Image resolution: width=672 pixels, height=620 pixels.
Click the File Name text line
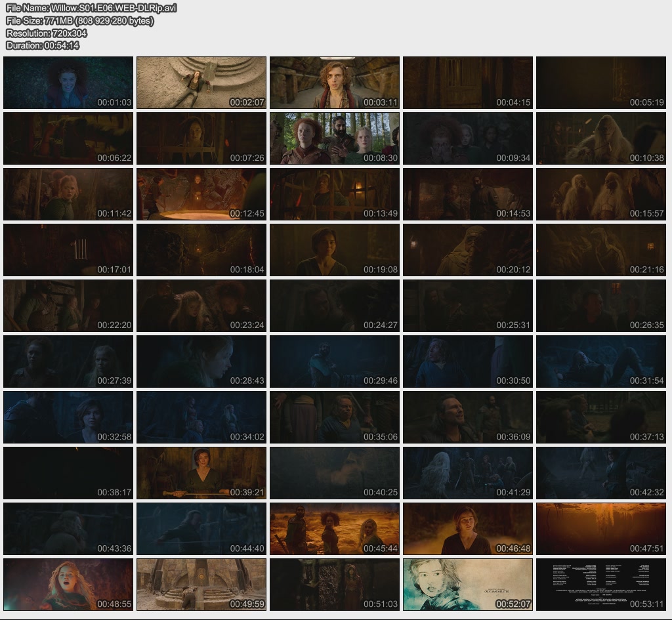pyautogui.click(x=91, y=8)
